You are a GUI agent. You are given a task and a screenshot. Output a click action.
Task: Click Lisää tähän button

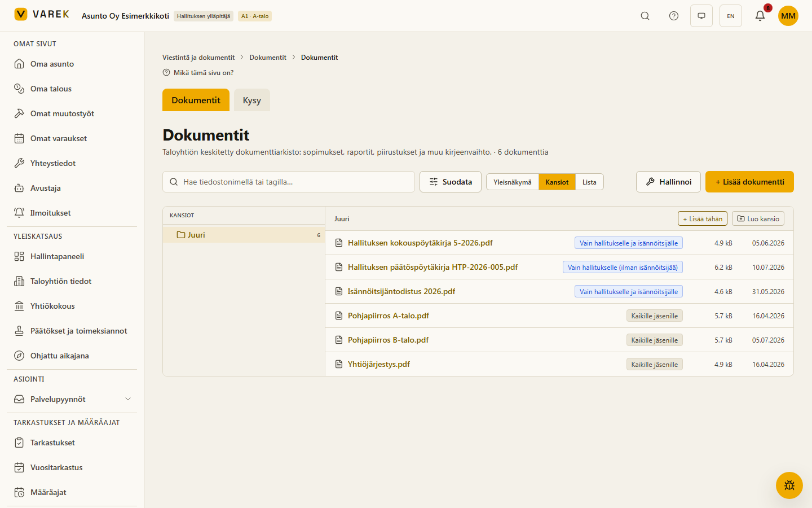click(x=703, y=218)
